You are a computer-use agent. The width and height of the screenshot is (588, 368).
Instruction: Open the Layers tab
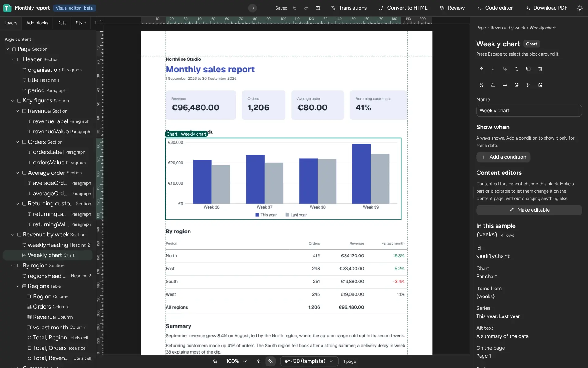pyautogui.click(x=11, y=23)
